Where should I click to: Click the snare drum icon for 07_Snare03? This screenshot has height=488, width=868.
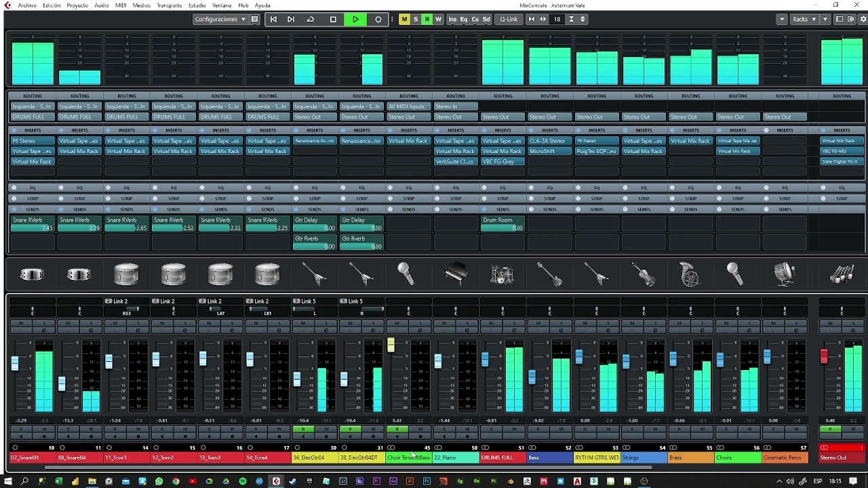click(x=32, y=274)
